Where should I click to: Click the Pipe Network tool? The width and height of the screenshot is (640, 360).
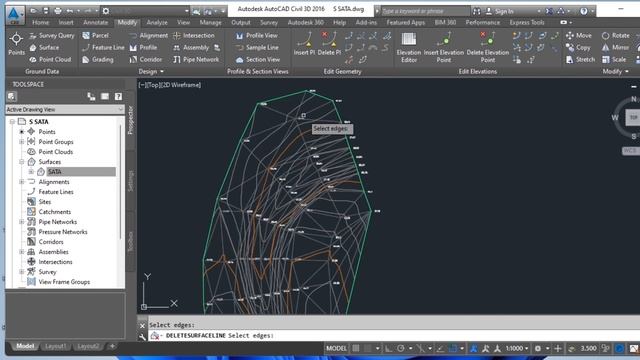196,60
